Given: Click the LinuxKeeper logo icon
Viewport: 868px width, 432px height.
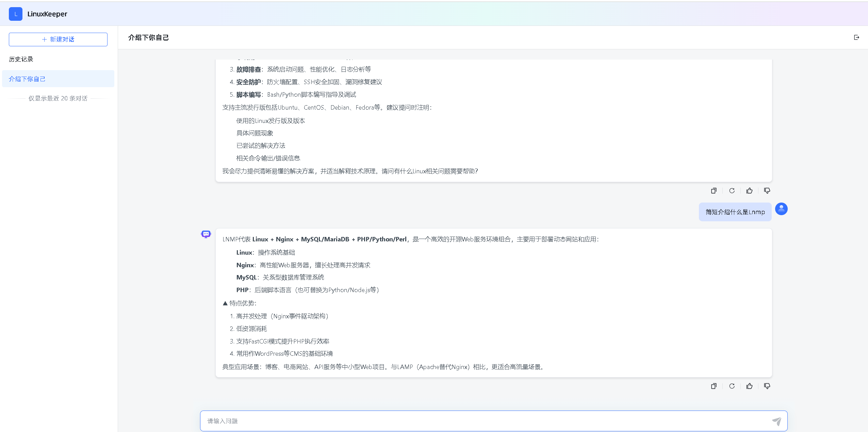Looking at the screenshot, I should pos(16,14).
